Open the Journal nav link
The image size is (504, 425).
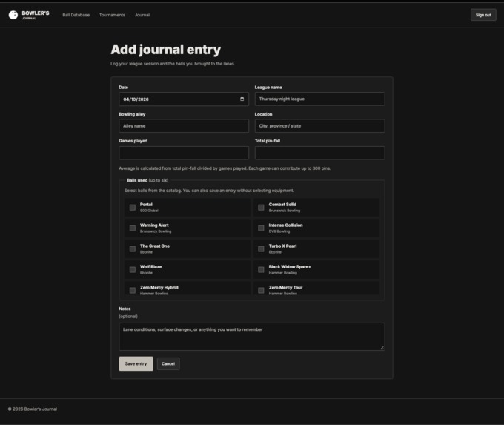point(142,15)
